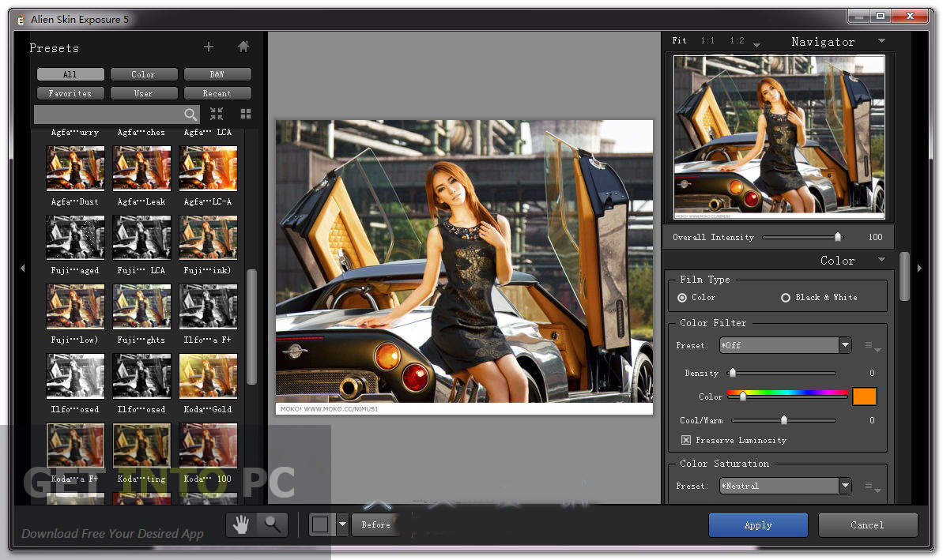Click the Presets home icon

(x=243, y=47)
